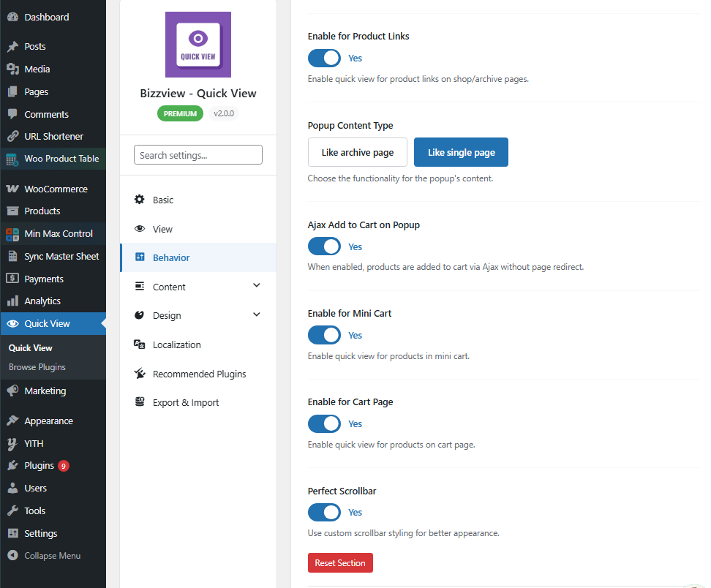Screen dimensions: 711x588
Task: Focus the Search settings input field
Action: 198,155
